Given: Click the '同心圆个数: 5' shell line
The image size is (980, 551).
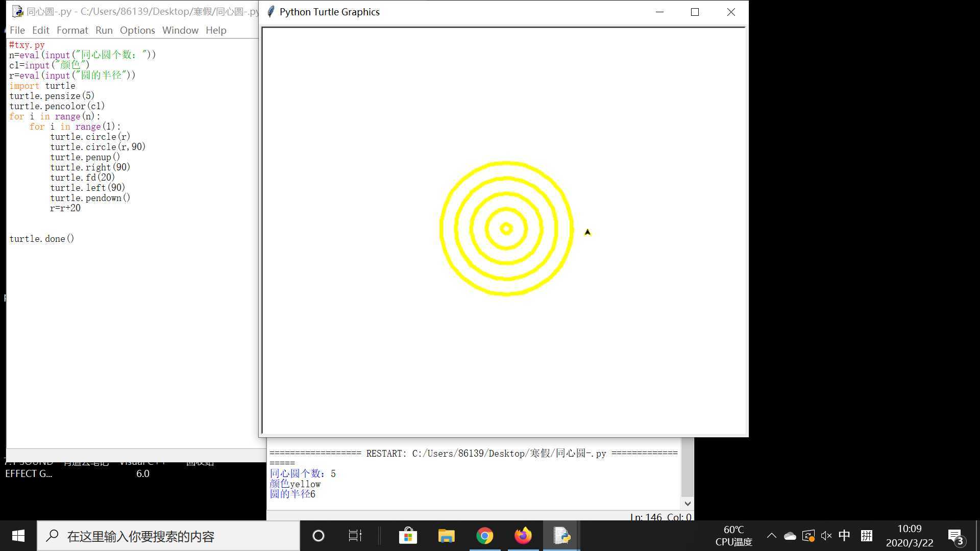Looking at the screenshot, I should pos(303,474).
